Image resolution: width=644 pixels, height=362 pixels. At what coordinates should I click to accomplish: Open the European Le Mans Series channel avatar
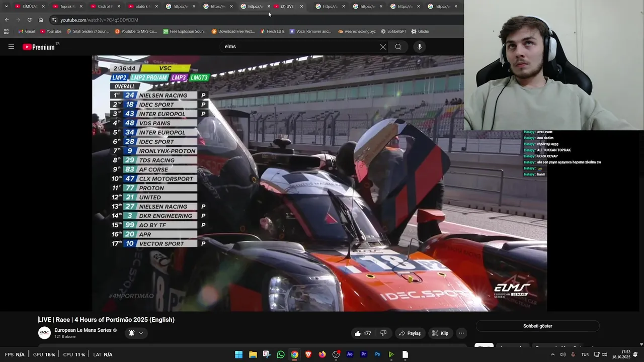[45, 333]
